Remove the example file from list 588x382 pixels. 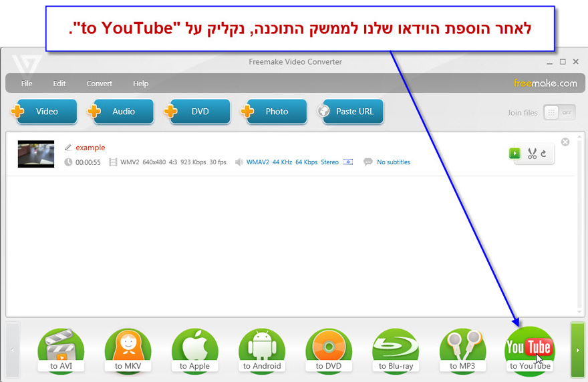tap(565, 142)
